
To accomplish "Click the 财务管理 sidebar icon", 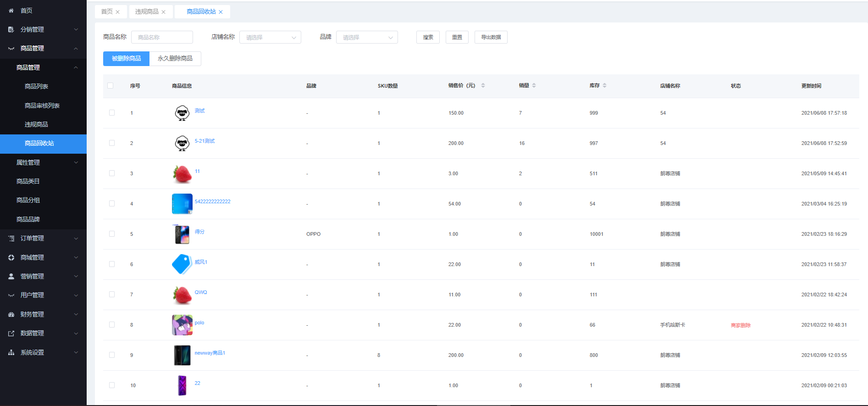I will [11, 314].
